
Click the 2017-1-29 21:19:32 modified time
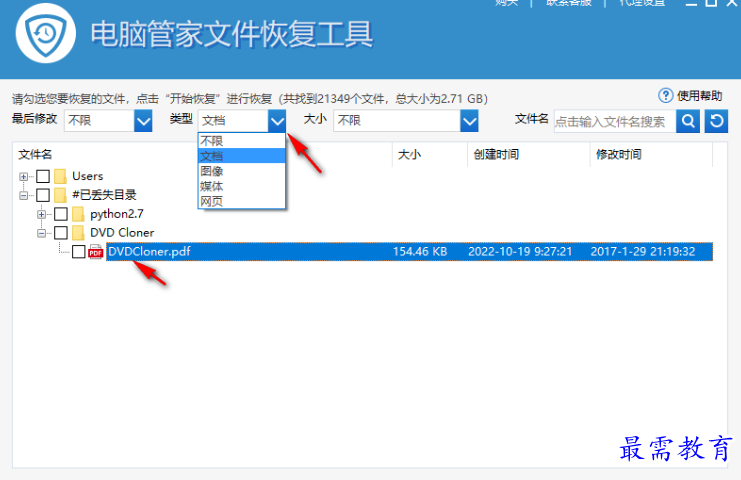643,251
